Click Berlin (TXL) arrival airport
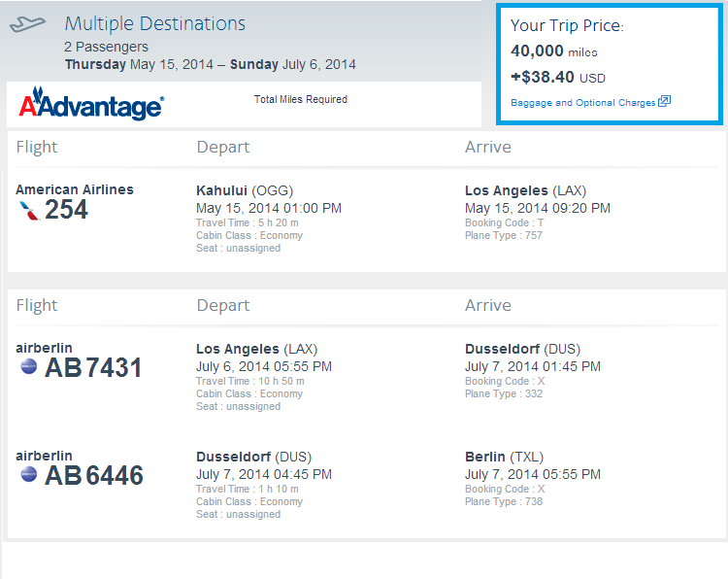Viewport: 728px width, 579px height. click(x=504, y=457)
